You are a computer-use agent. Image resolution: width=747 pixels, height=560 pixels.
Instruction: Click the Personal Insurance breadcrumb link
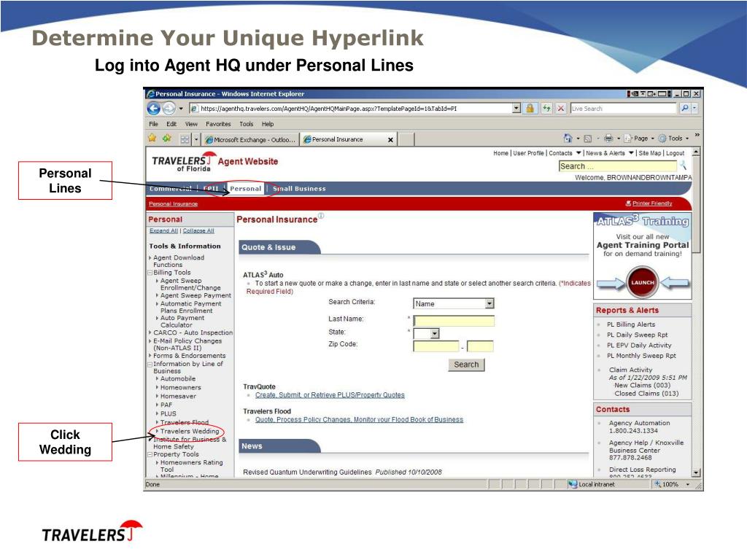coord(173,204)
